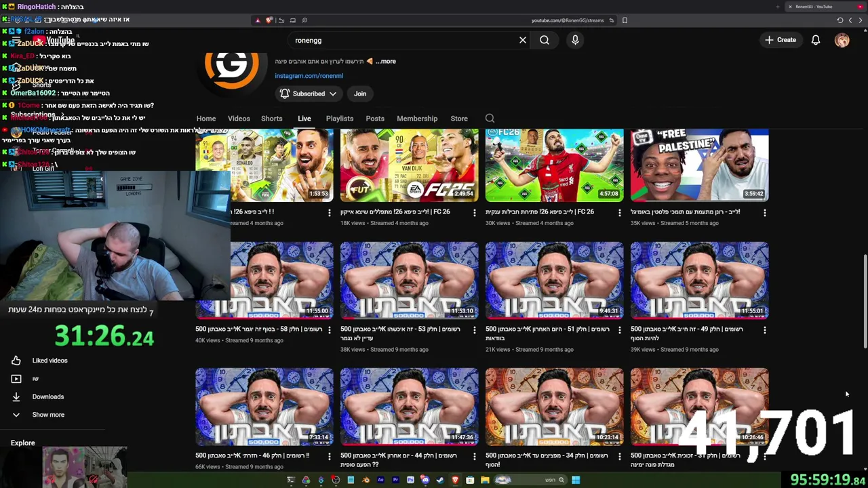This screenshot has width=868, height=488.
Task: Open Photoshop from the taskbar
Action: 410,480
